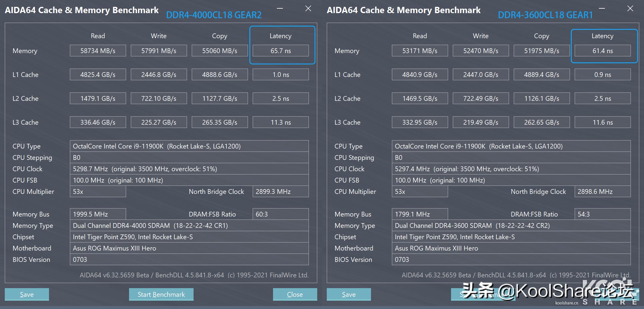This screenshot has height=309, width=644.
Task: Click the 1126.1 GB/s L2 Cache copy value
Action: point(542,98)
